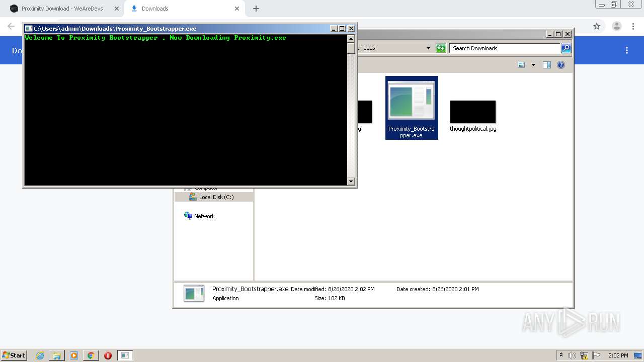
Task: Maximize the Explorer Downloads window
Action: click(x=558, y=34)
